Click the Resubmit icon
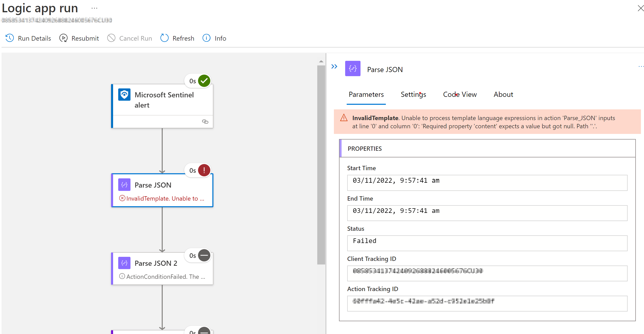Screen dimensions: 644x334 coord(63,38)
